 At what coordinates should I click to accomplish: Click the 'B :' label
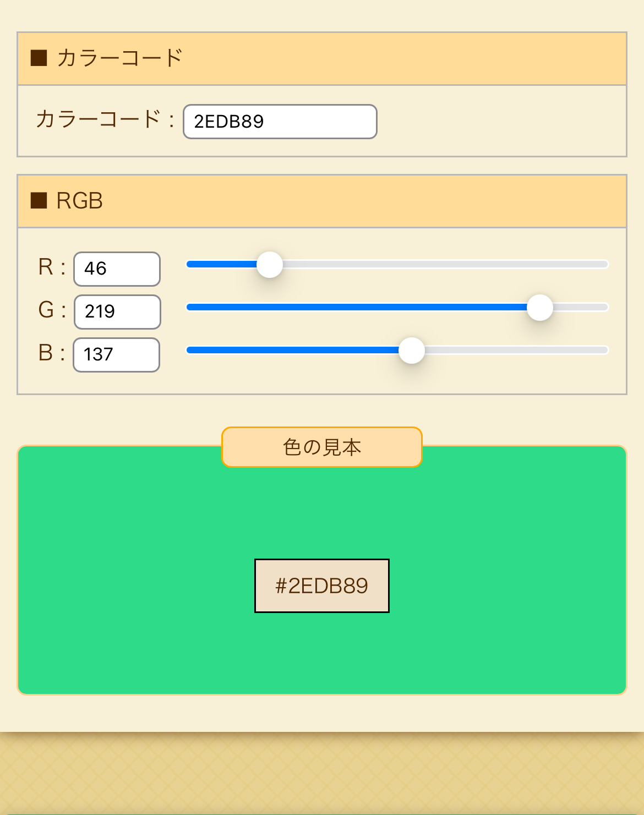(x=52, y=353)
